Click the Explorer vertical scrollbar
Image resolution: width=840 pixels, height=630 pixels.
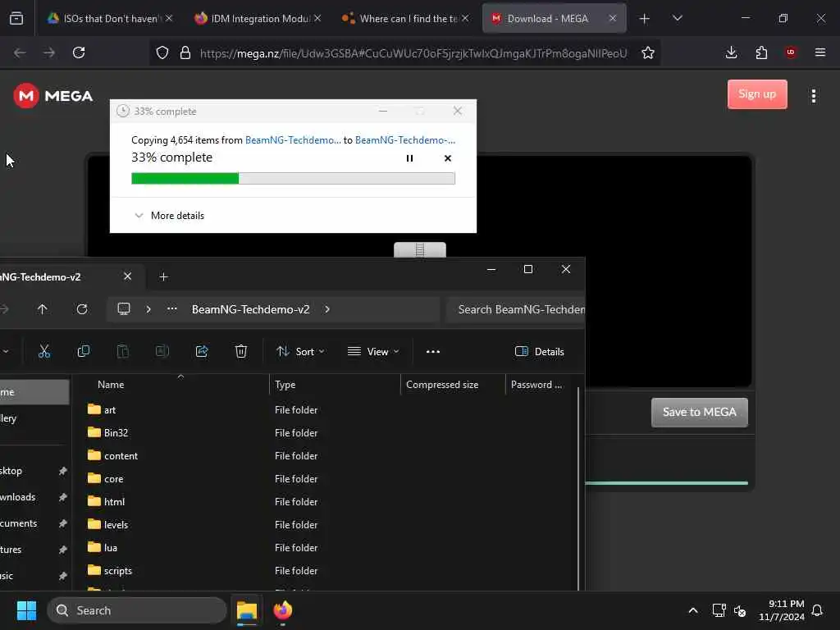[x=578, y=489]
